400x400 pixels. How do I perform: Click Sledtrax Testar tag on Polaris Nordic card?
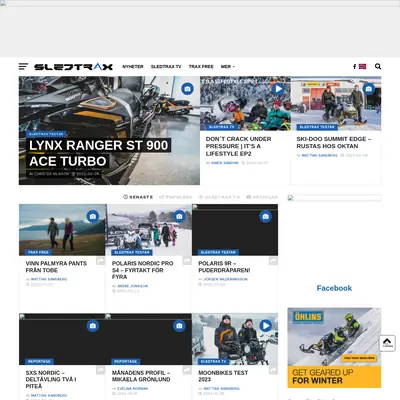tap(132, 252)
